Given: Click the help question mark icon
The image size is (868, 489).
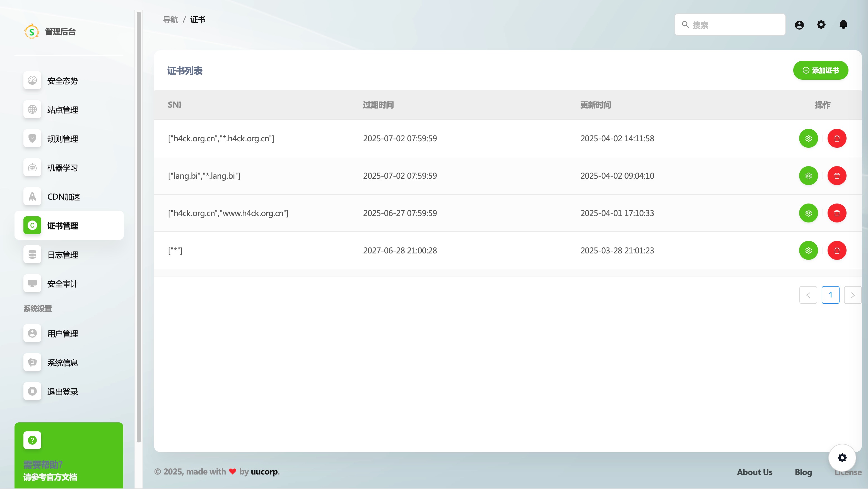Looking at the screenshot, I should tap(32, 440).
